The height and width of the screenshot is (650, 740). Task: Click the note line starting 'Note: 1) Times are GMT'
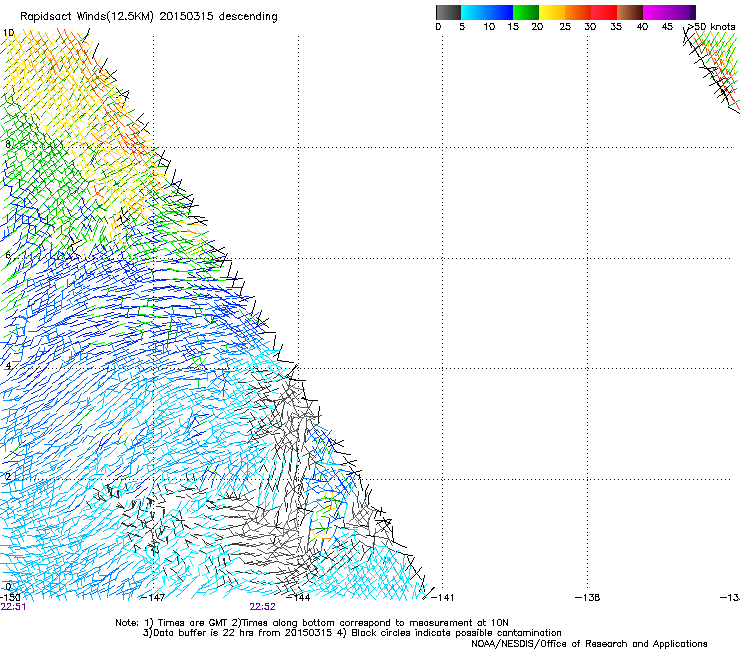[312, 623]
